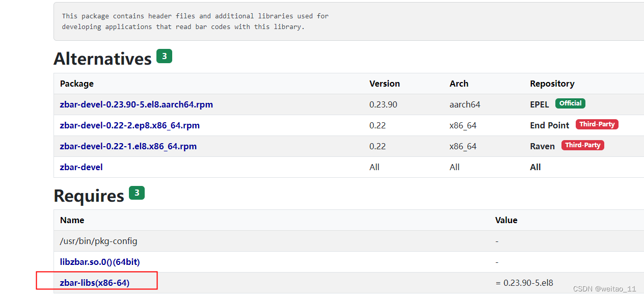The width and height of the screenshot is (644, 297).
Task: Click the Requires section heading
Action: click(x=88, y=195)
